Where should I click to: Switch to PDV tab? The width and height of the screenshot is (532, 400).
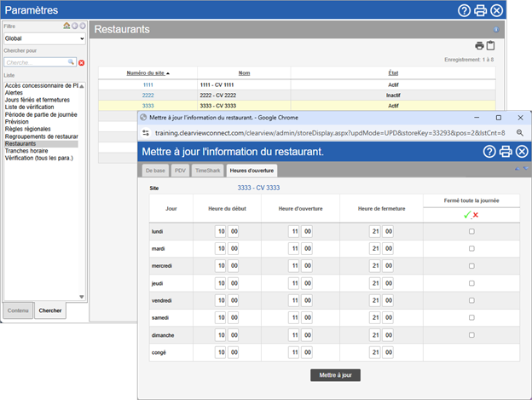coord(180,171)
